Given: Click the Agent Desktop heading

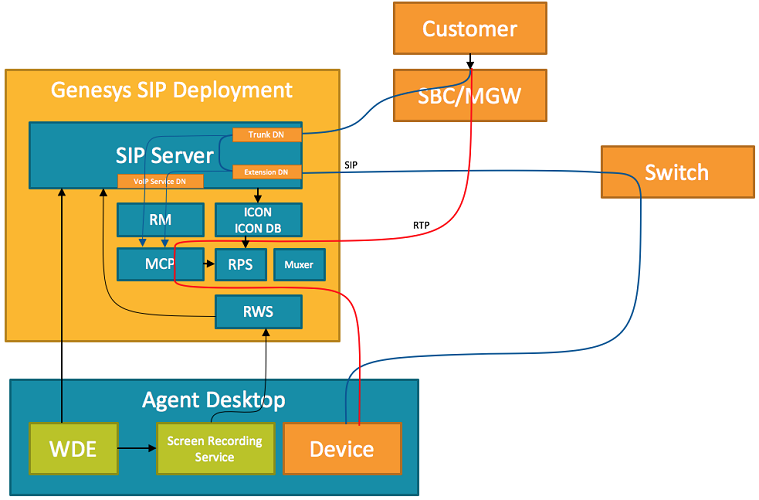Looking at the screenshot, I should point(213,400).
